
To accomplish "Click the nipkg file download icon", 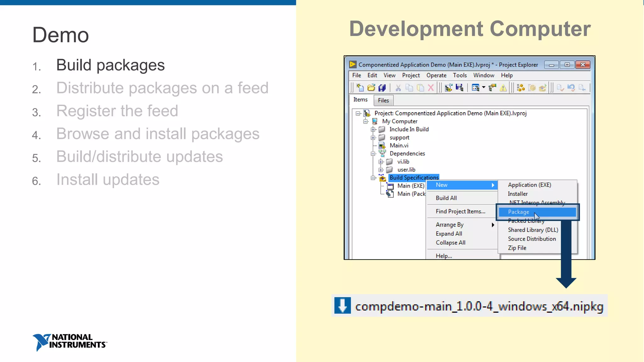I will point(342,305).
